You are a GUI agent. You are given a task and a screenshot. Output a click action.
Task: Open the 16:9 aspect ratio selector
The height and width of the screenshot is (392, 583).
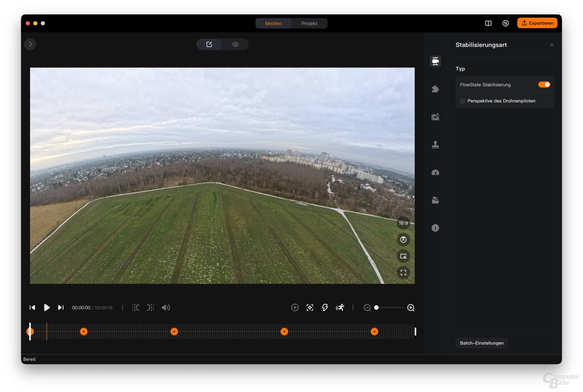click(x=403, y=223)
